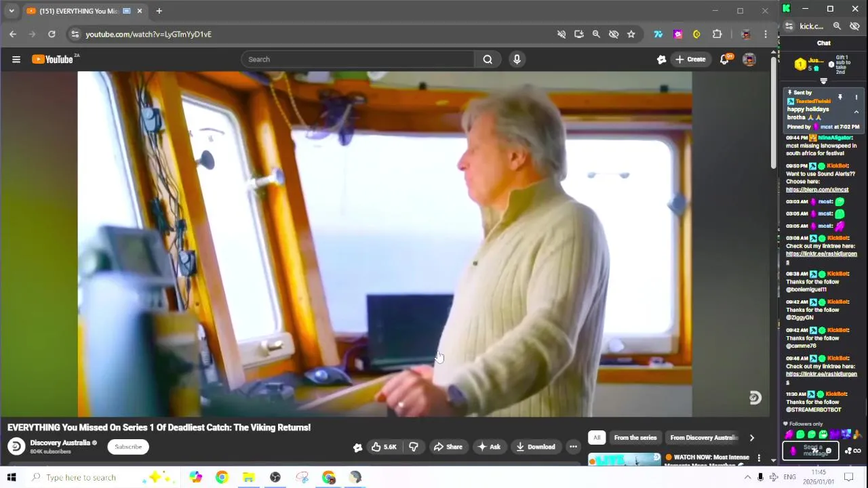Unpin the pinned Kick chat message
This screenshot has width=868, height=488.
click(840, 98)
